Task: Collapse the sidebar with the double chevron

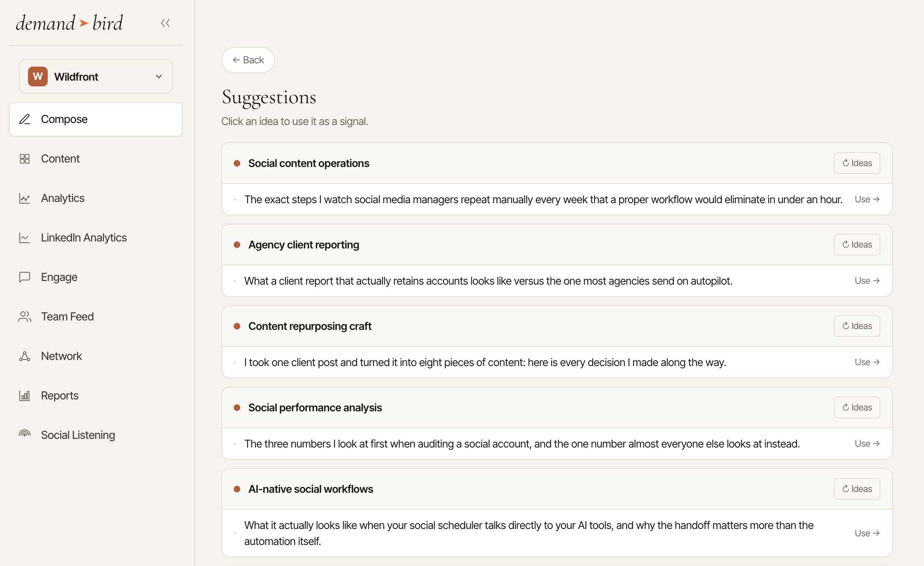Action: 165,23
